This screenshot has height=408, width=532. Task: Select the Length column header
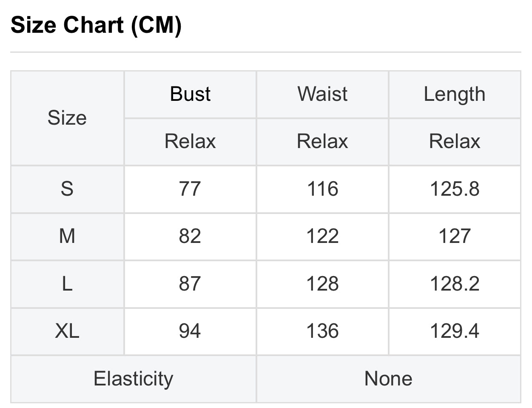[x=454, y=94]
